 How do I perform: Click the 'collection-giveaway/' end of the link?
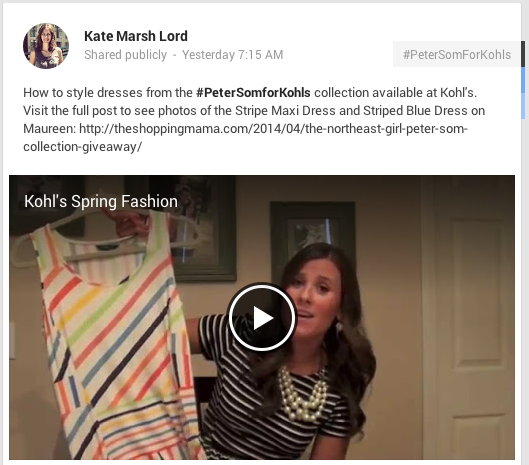pyautogui.click(x=83, y=147)
